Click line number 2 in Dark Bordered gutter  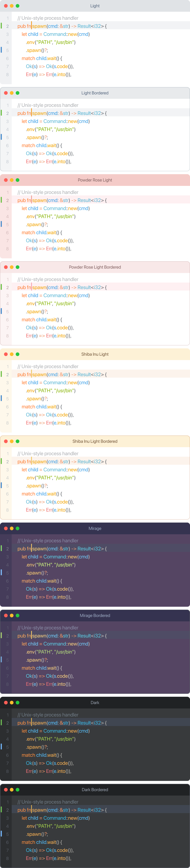coord(7,810)
